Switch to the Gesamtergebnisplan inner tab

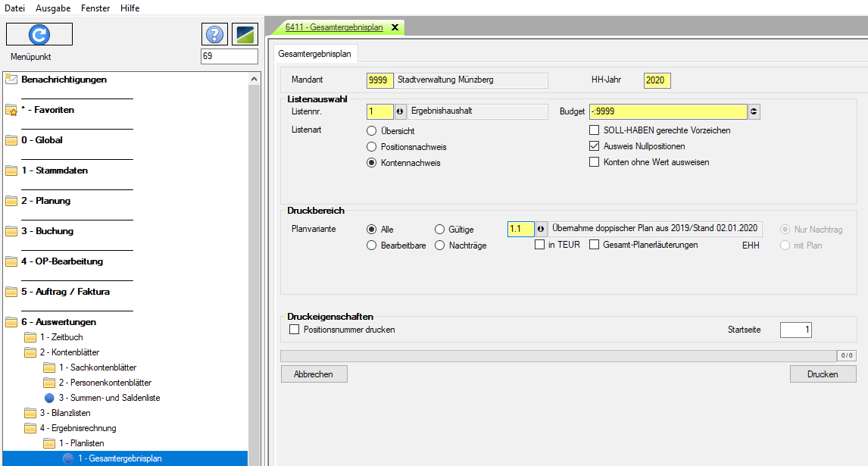[x=314, y=54]
